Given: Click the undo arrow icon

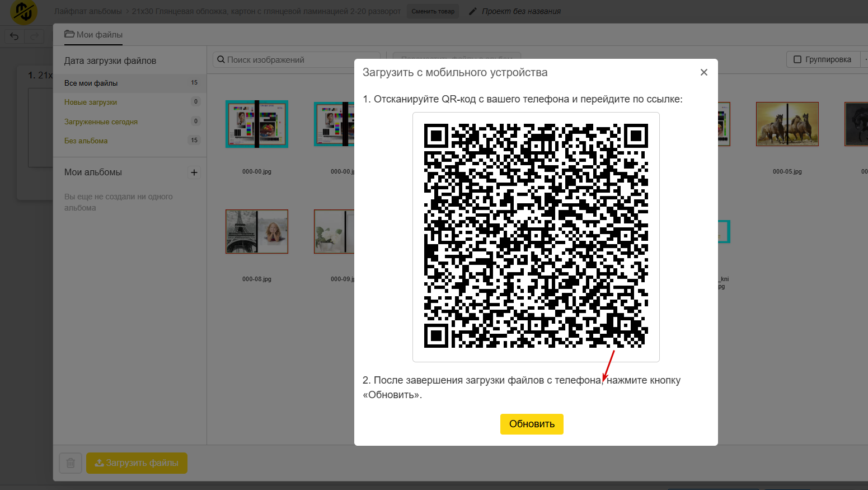Looking at the screenshot, I should click(15, 36).
